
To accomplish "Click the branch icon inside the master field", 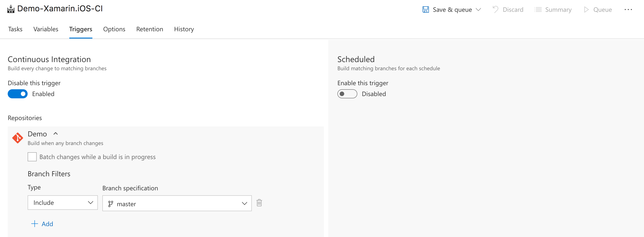I will click(111, 204).
